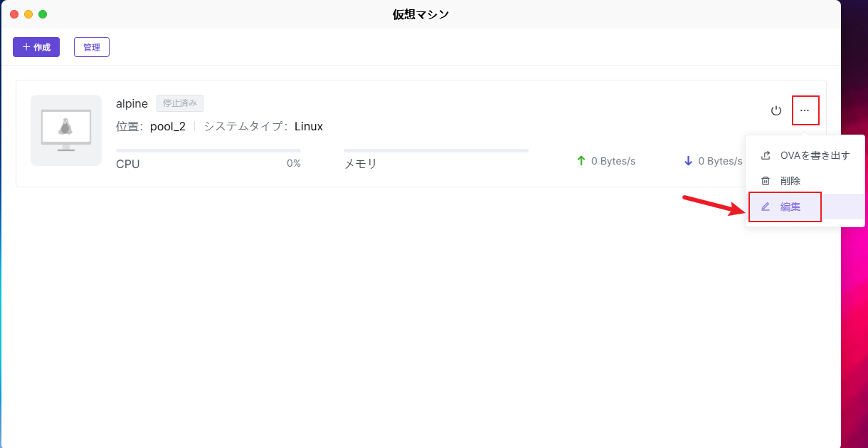868x448 pixels.
Task: Click the green upload arrow icon
Action: click(x=581, y=161)
